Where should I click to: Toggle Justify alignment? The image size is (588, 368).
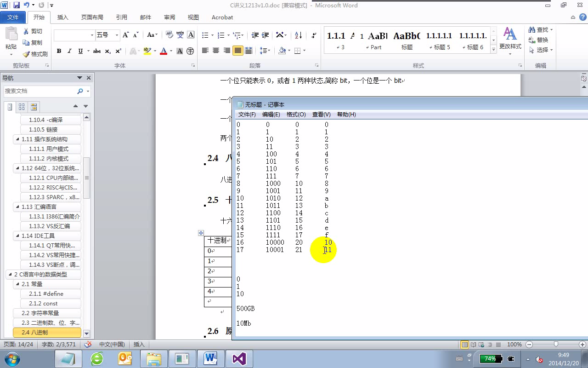point(237,51)
